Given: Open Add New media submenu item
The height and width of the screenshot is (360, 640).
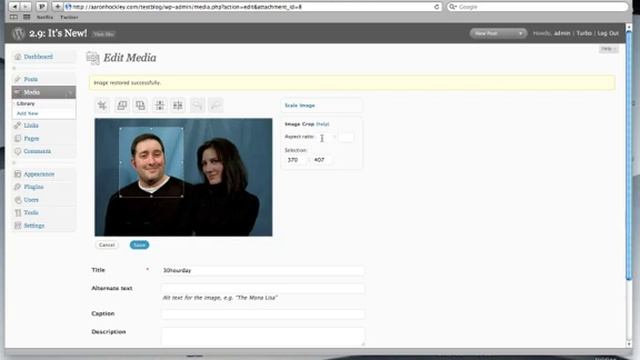Looking at the screenshot, I should [x=27, y=113].
